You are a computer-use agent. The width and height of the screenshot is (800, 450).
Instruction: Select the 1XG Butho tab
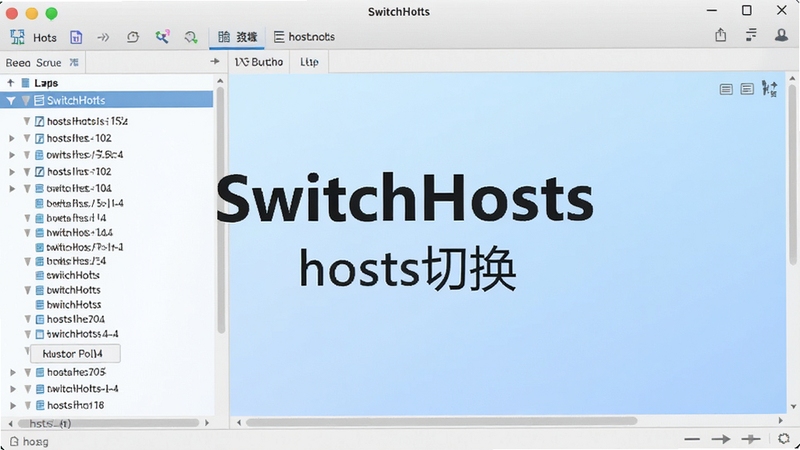pyautogui.click(x=259, y=62)
